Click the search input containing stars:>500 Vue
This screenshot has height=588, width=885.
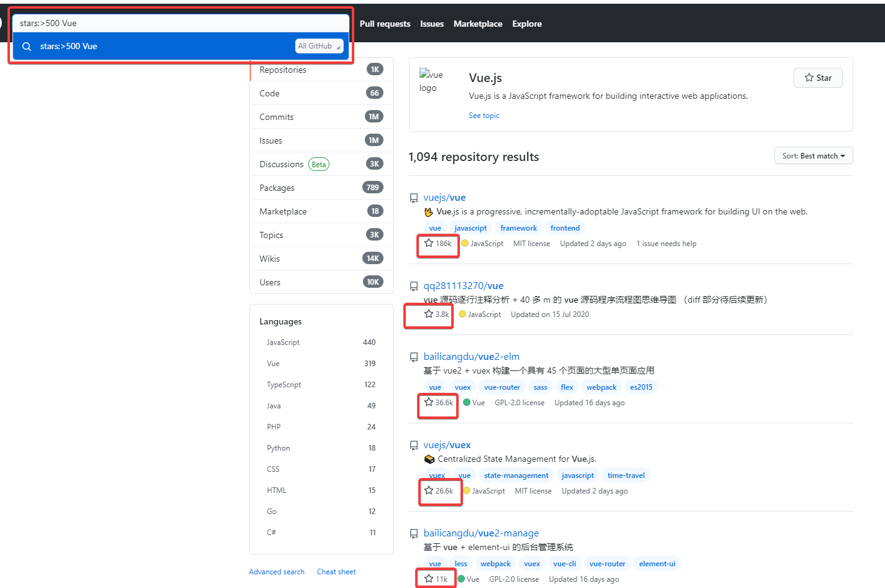coord(181,23)
